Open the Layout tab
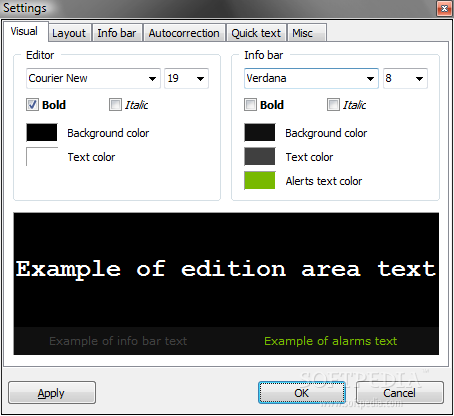 click(x=69, y=33)
